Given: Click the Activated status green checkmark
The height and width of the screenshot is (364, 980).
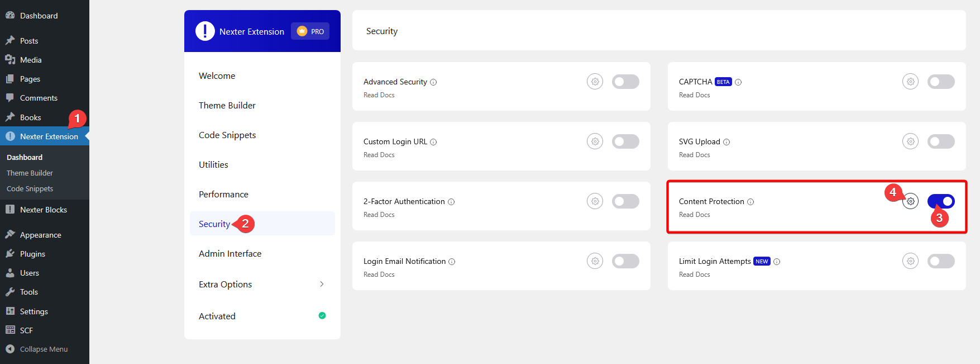Looking at the screenshot, I should [x=322, y=315].
